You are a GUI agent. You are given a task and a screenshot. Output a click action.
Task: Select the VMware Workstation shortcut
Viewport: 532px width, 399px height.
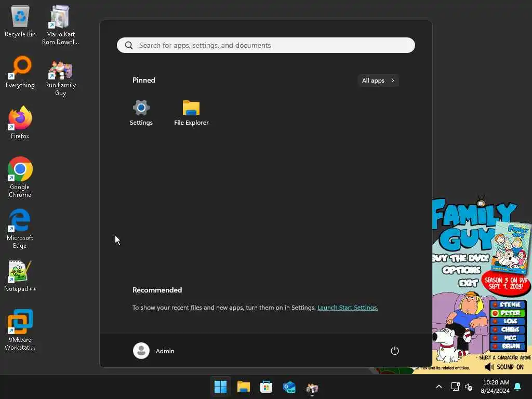[20, 330]
